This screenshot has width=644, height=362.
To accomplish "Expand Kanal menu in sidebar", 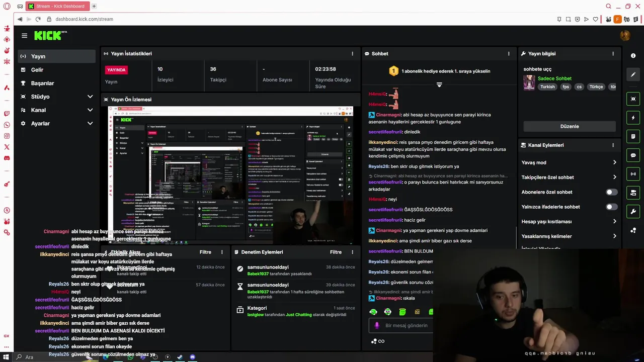I will [x=90, y=110].
